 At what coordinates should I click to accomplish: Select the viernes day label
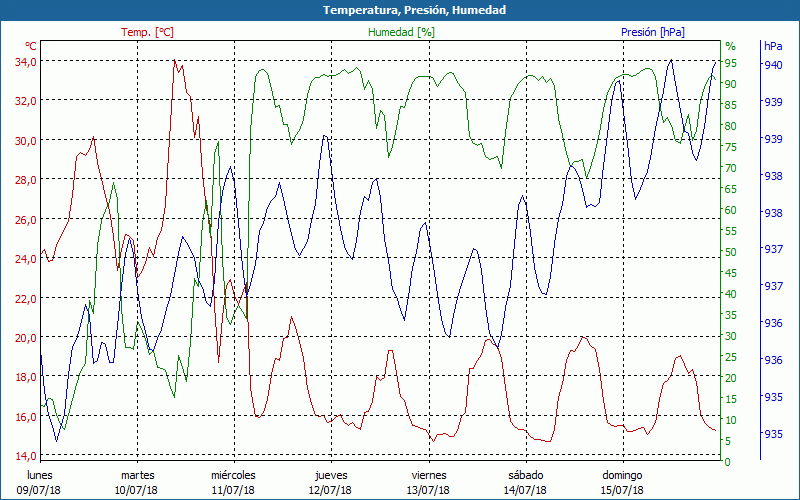point(429,476)
